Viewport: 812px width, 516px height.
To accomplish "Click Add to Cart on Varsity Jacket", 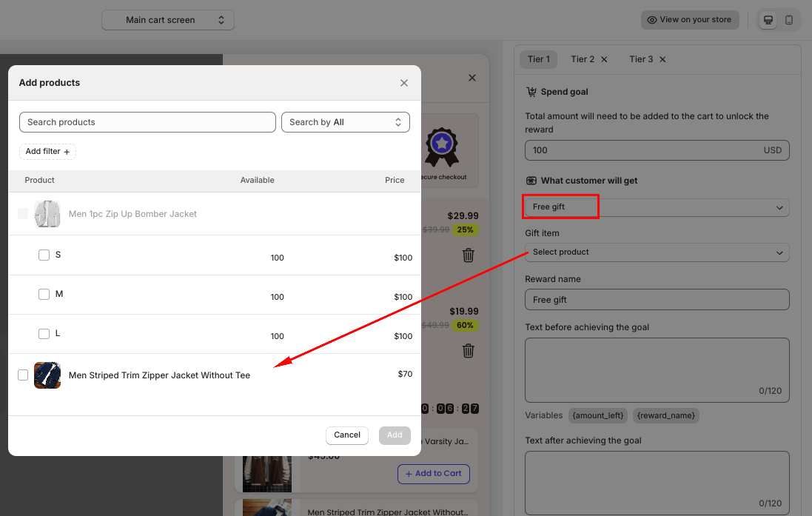I will (434, 474).
